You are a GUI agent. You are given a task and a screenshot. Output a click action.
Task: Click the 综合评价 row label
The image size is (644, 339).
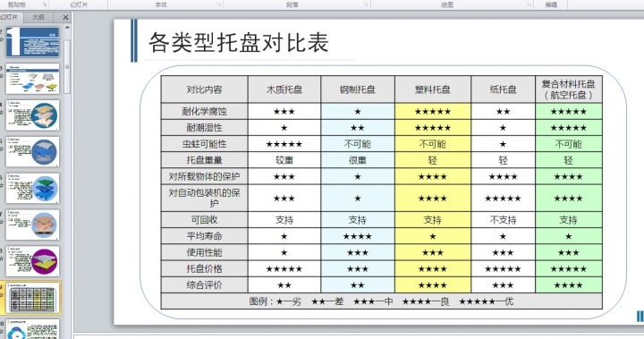204,284
